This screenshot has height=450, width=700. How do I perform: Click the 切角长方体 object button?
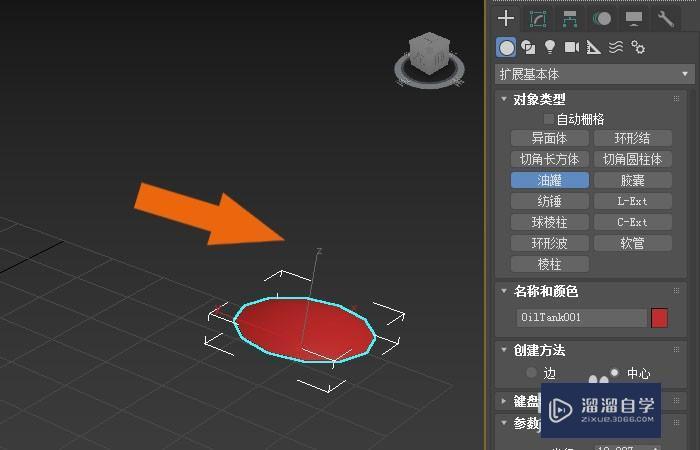(550, 159)
